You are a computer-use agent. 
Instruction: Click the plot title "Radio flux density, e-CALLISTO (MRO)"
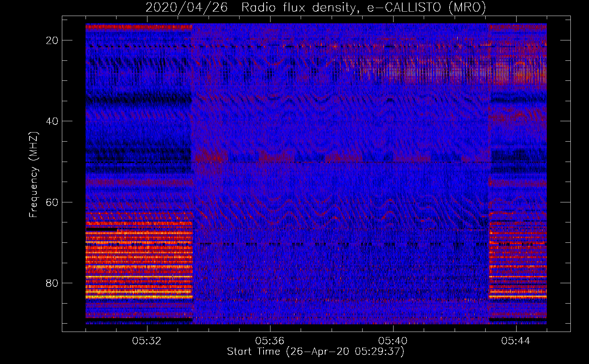[x=364, y=7]
